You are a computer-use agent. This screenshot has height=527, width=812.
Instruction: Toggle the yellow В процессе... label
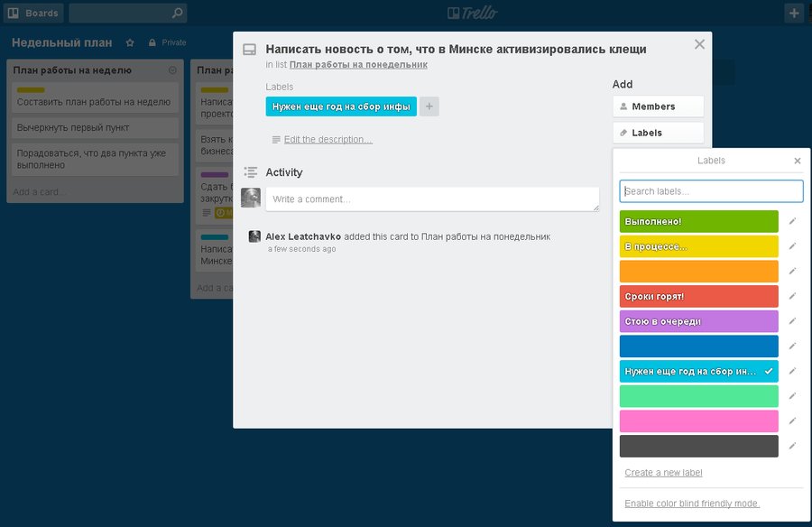[x=699, y=246]
